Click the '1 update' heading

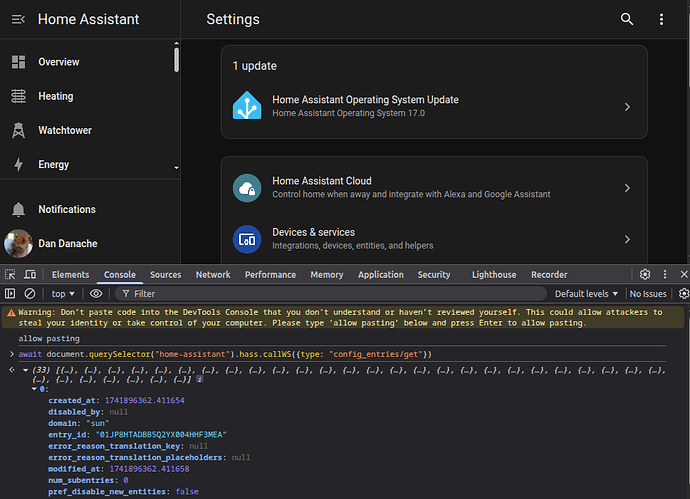tap(254, 66)
